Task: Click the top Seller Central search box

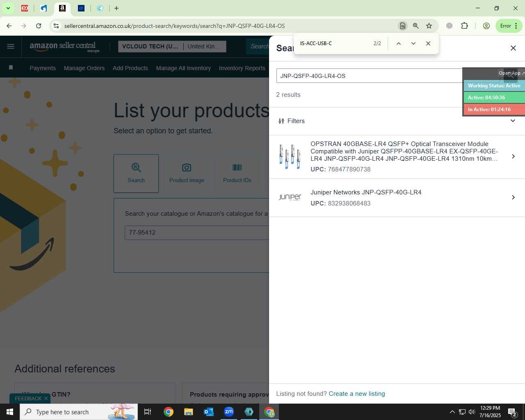Action: coord(258,46)
